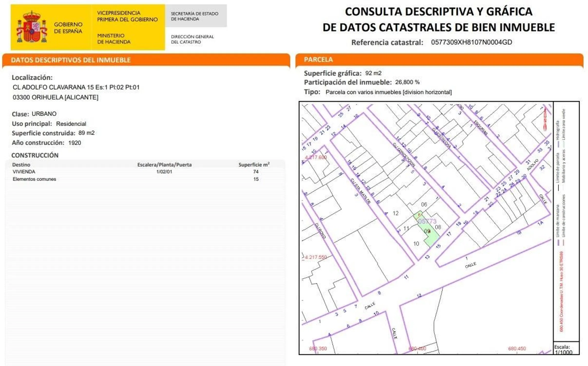Click parcel 08 next to highlighted plot

pos(438,227)
